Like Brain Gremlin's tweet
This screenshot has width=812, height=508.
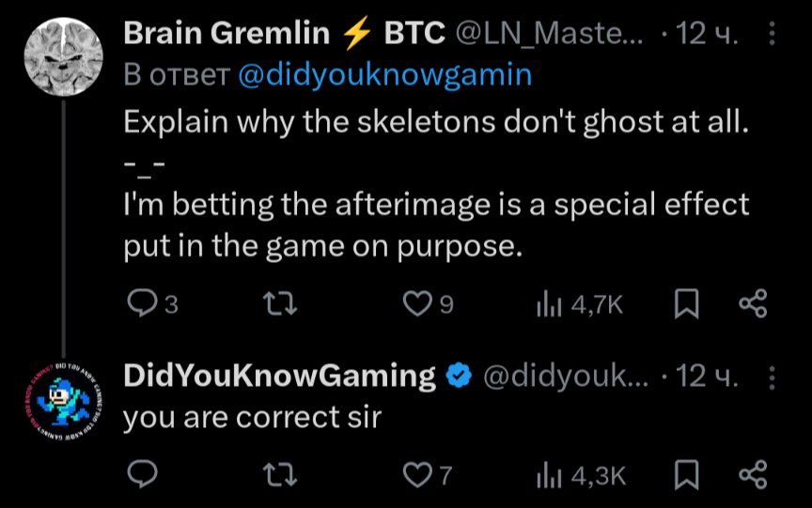pos(415,302)
